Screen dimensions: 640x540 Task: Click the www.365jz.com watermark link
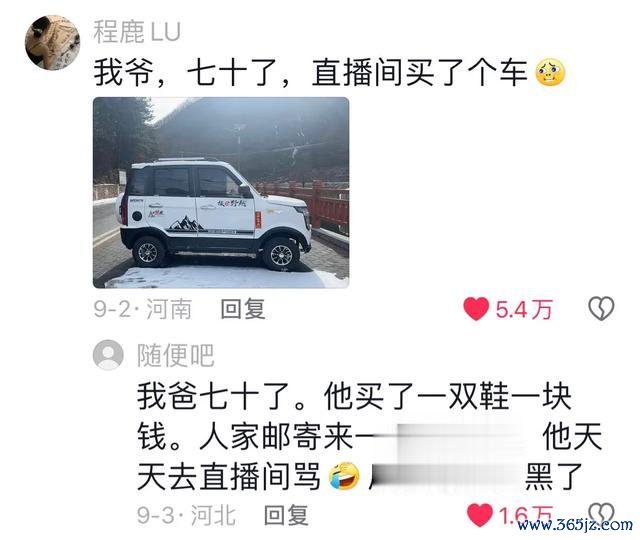574,524
